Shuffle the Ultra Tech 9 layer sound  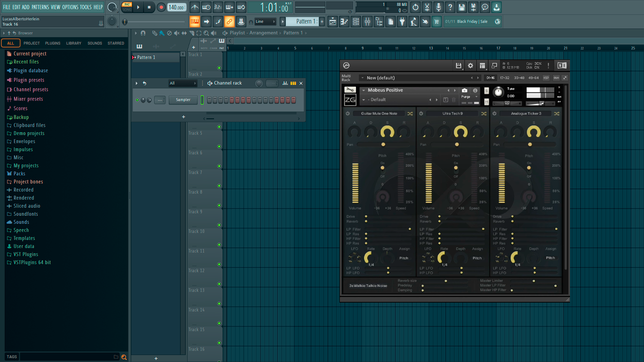[x=483, y=114]
